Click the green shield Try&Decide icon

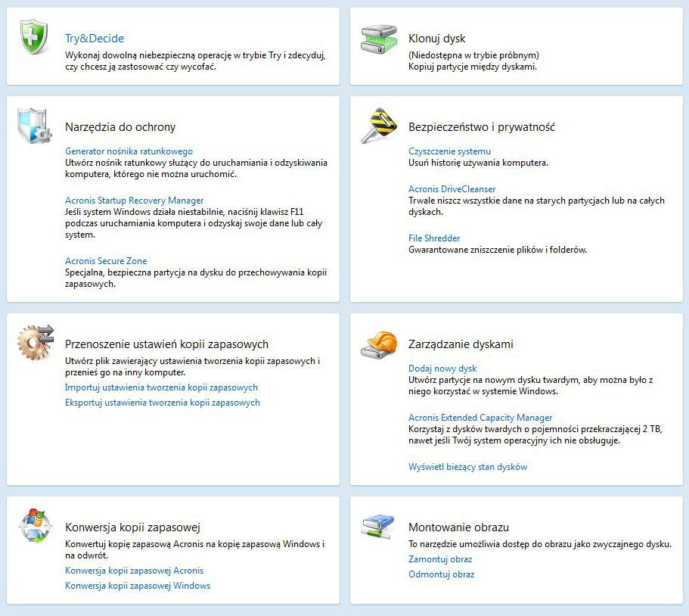coord(34,36)
